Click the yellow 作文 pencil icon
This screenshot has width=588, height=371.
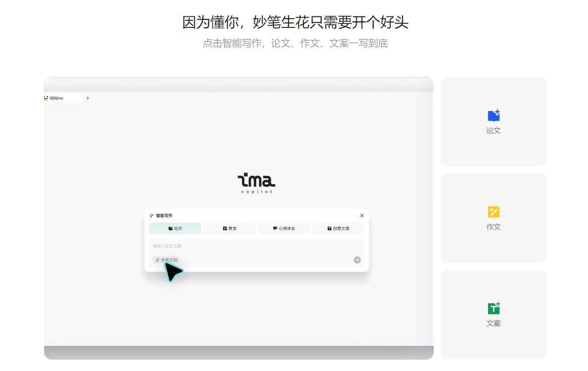tap(493, 212)
